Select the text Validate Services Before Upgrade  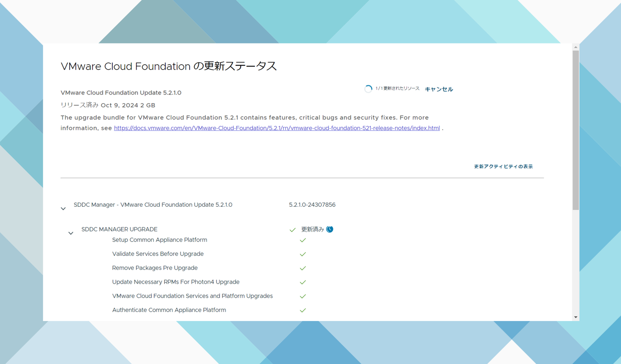tap(158, 254)
